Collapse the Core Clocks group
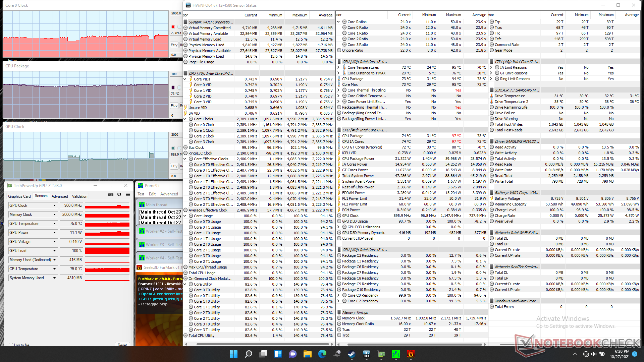Image resolution: width=644 pixels, height=362 pixels. [x=185, y=119]
